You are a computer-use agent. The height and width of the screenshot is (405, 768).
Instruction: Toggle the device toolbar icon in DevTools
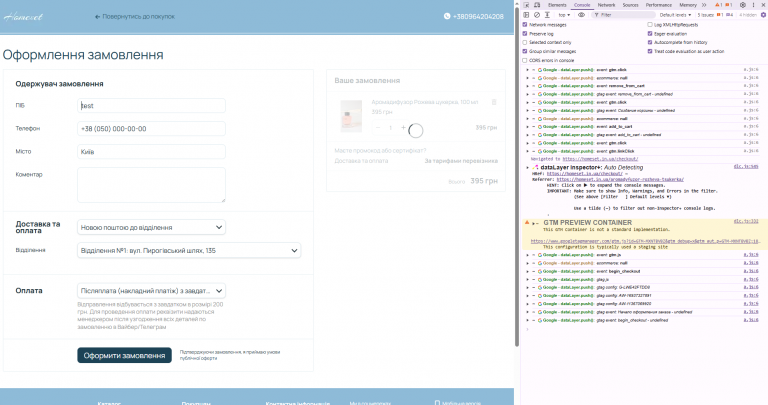[x=537, y=5]
